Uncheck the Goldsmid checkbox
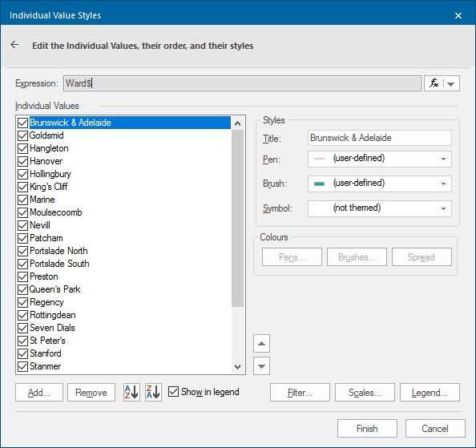 [22, 135]
